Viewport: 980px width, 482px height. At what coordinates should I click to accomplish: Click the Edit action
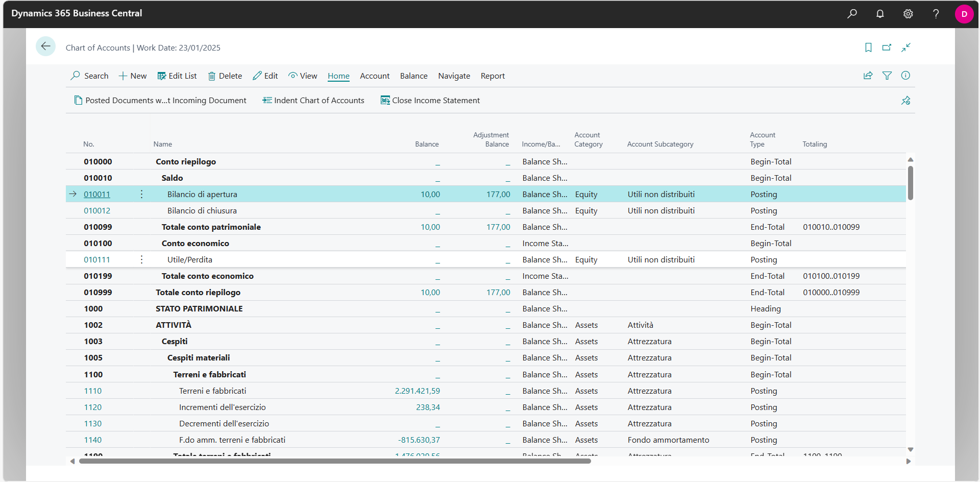tap(265, 76)
